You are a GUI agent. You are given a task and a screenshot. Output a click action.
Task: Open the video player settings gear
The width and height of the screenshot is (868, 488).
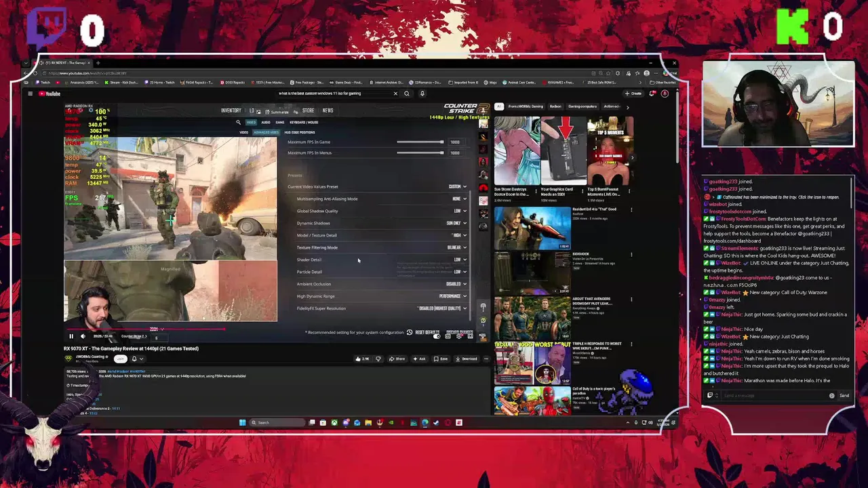(x=459, y=336)
